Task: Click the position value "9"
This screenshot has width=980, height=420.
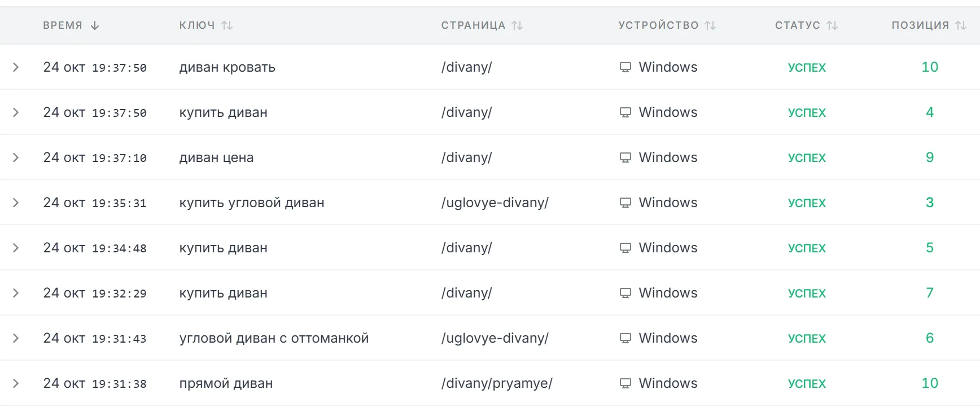Action: coord(930,158)
